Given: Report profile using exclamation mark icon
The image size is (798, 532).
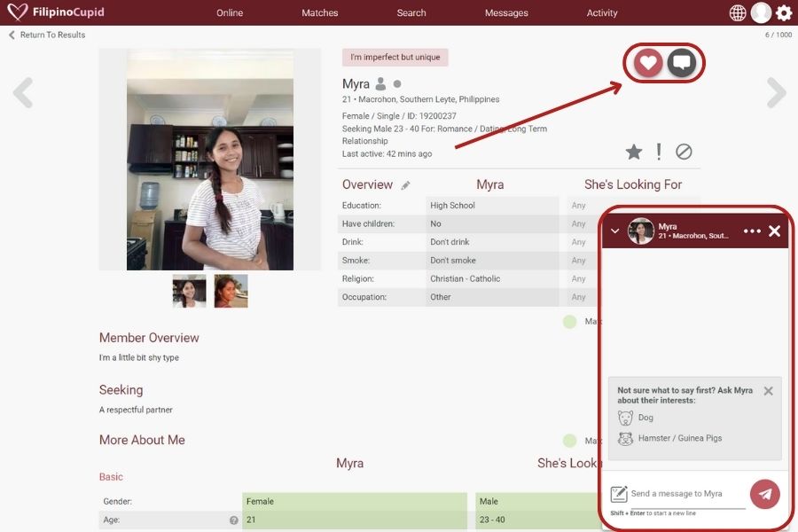Looking at the screenshot, I should (659, 152).
